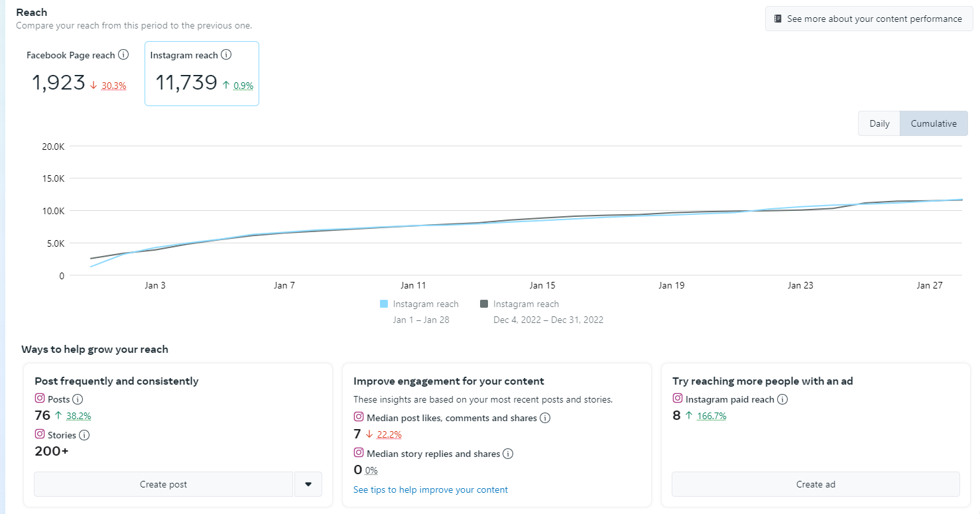980x514 pixels.
Task: Click the 38.2% Posts change percentage
Action: pos(78,417)
